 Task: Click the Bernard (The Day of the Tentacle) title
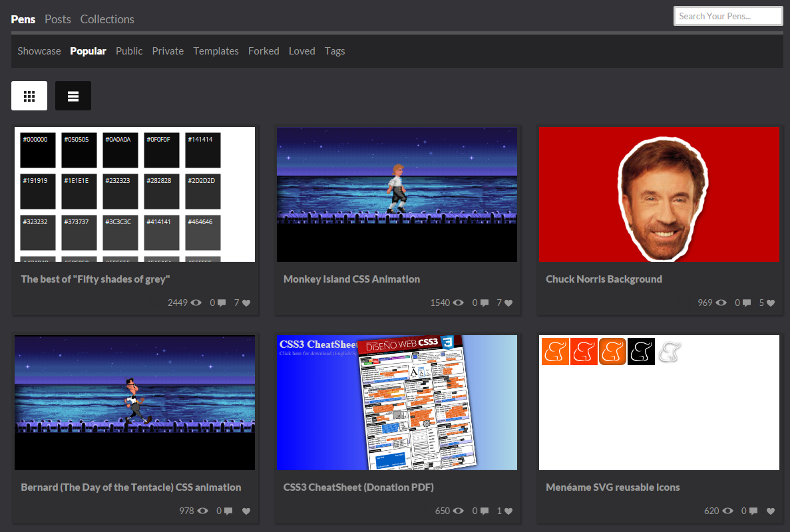(131, 487)
